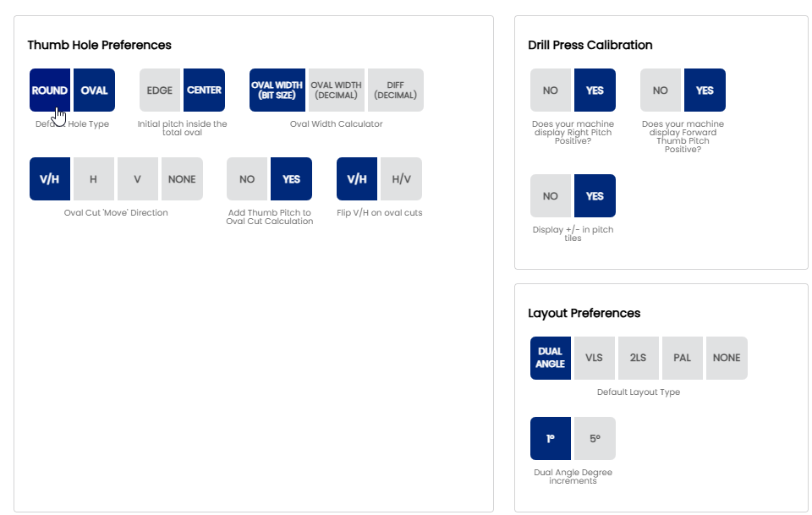Select Oval Width (Bit Size) calculator option
Screen dimensions: 812x515
(277, 90)
